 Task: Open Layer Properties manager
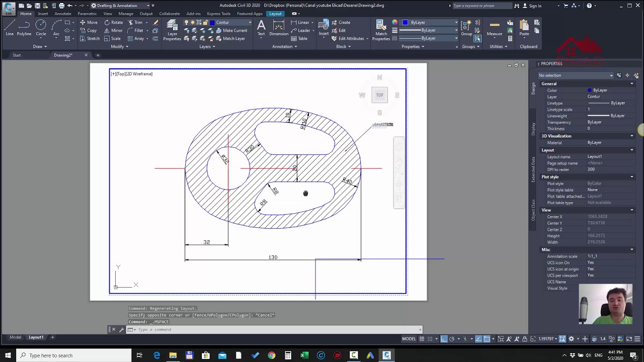point(172,30)
